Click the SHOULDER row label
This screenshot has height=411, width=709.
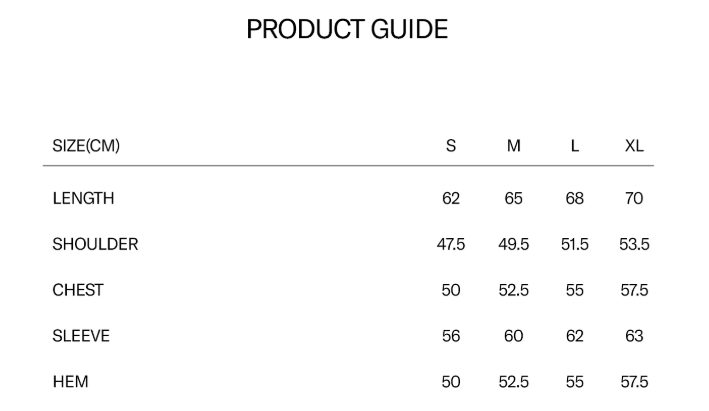[95, 244]
